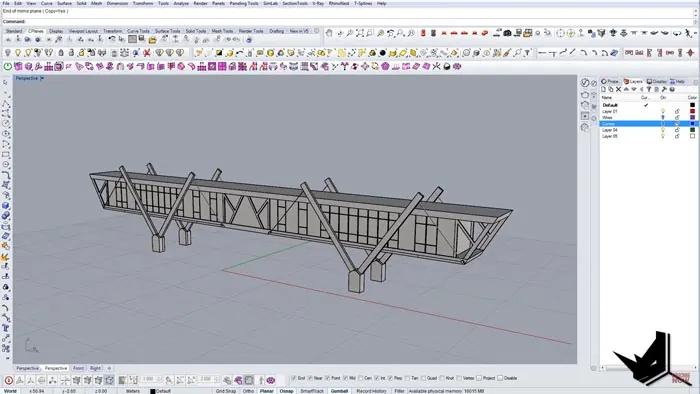Toggle Layer 04 lock icon
700x394 pixels.
pos(677,130)
